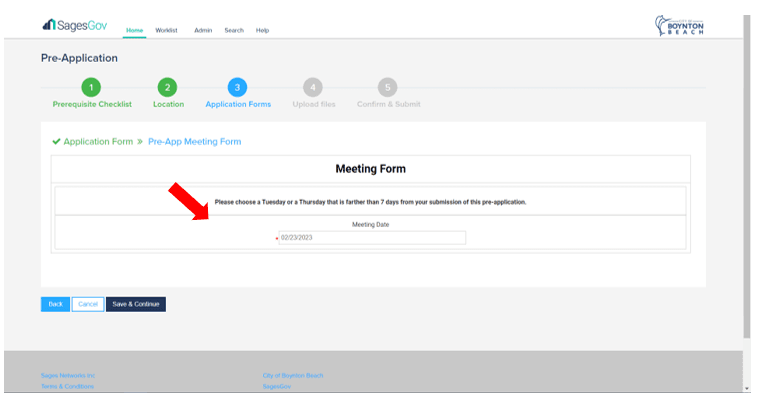Open the Worklist menu
Image resolution: width=760 pixels, height=403 pixels.
(x=166, y=31)
